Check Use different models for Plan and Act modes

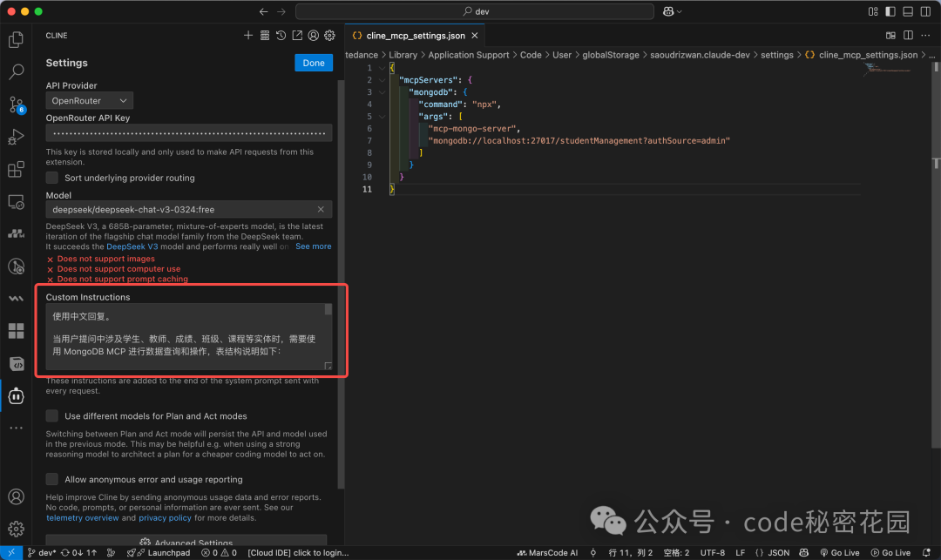click(x=53, y=415)
